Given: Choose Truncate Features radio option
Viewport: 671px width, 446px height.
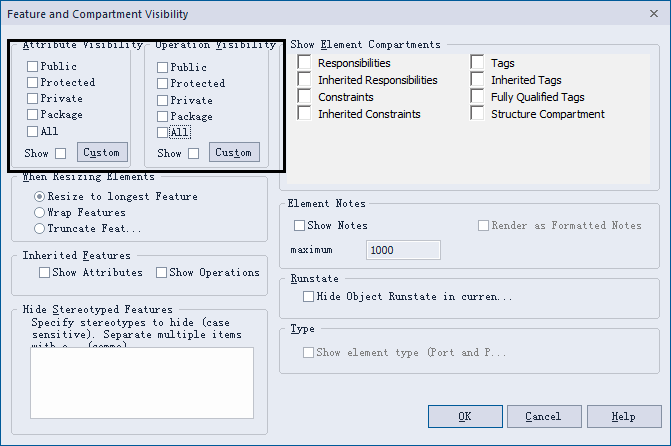Looking at the screenshot, I should coord(39,229).
